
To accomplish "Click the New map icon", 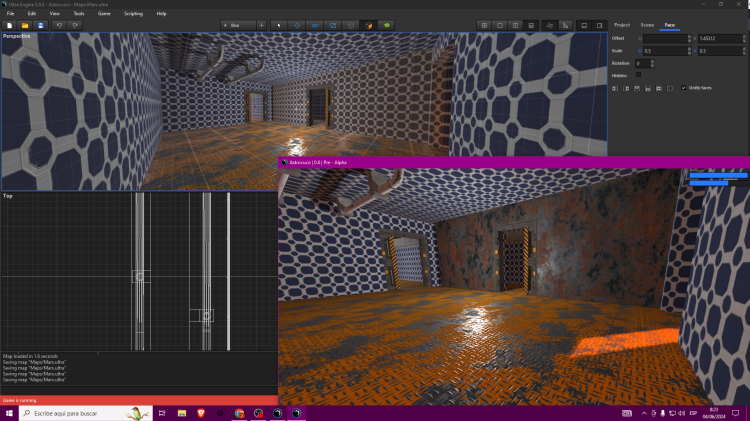I will tap(9, 24).
